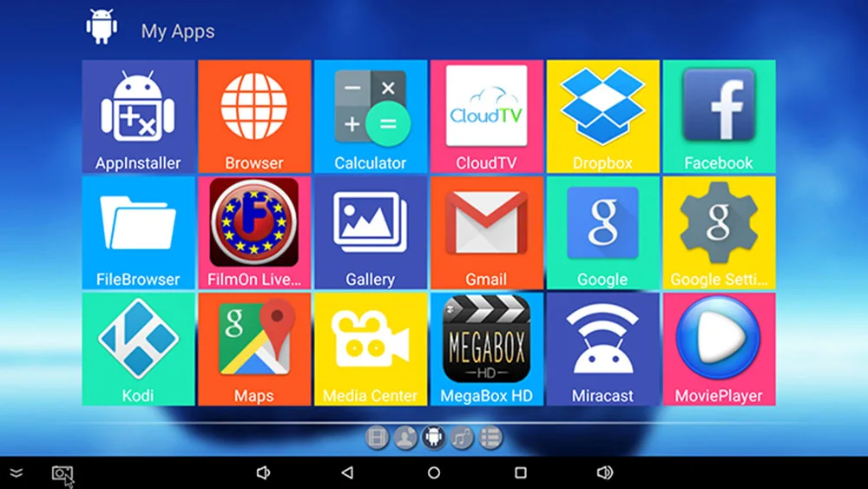Open Google Settings
Screen dimensions: 868x489
pos(719,233)
